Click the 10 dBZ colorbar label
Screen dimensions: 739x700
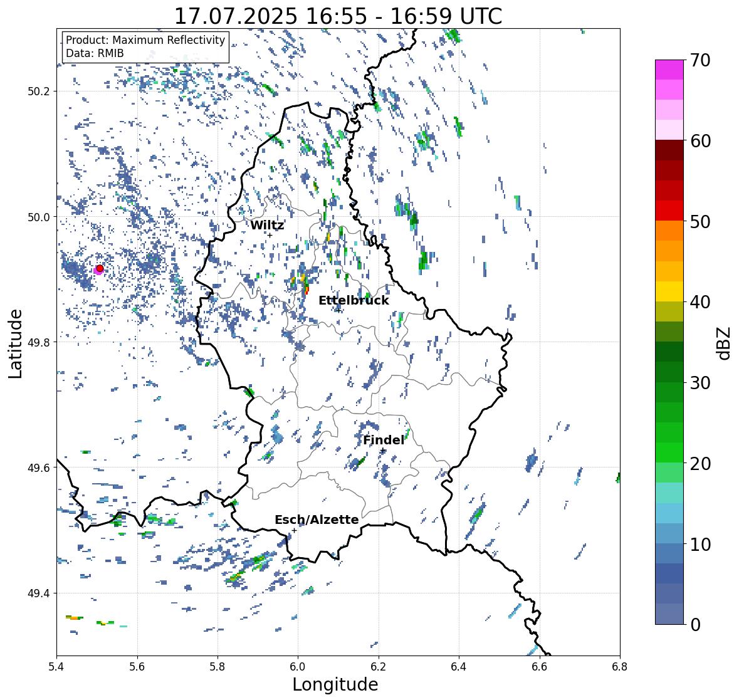700,544
